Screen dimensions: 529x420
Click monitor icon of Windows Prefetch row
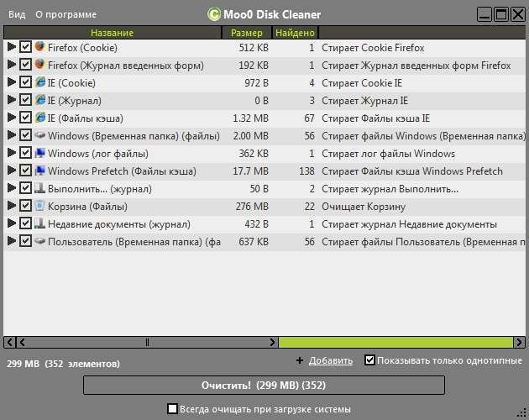[x=39, y=171]
